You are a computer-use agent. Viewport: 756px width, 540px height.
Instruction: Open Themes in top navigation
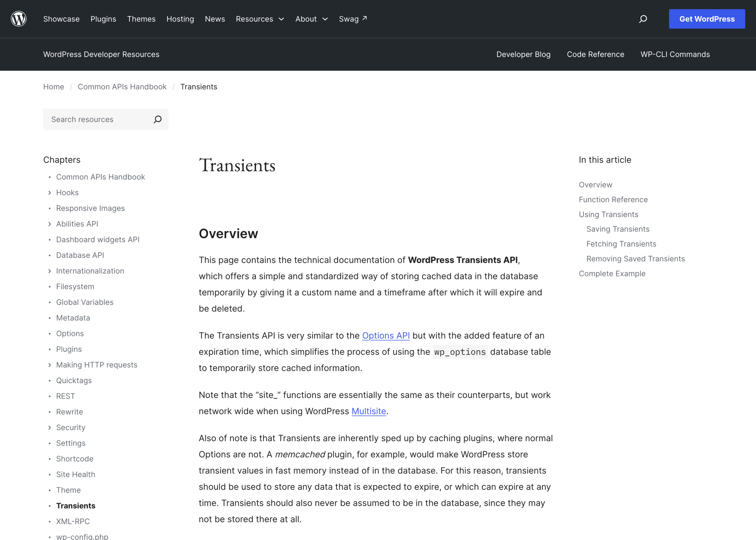[141, 19]
